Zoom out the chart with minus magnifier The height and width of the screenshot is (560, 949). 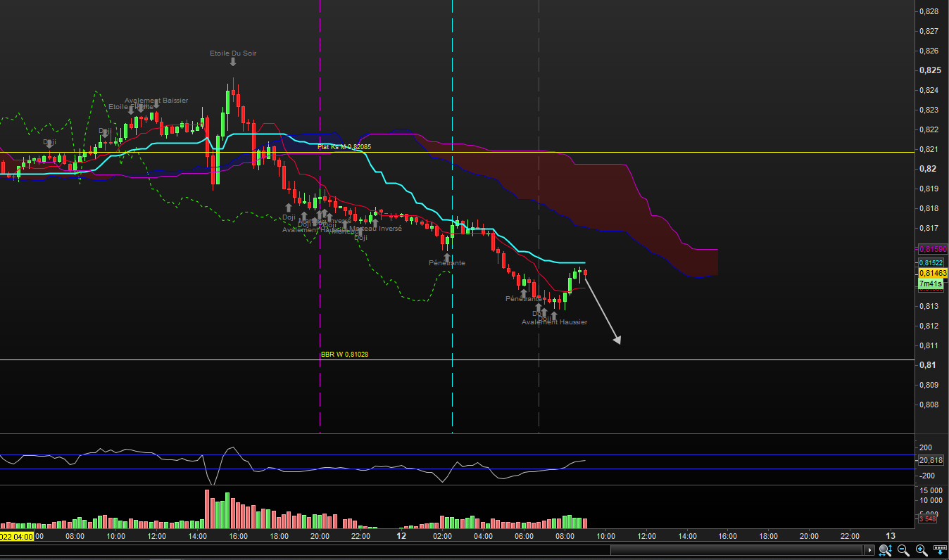click(903, 549)
